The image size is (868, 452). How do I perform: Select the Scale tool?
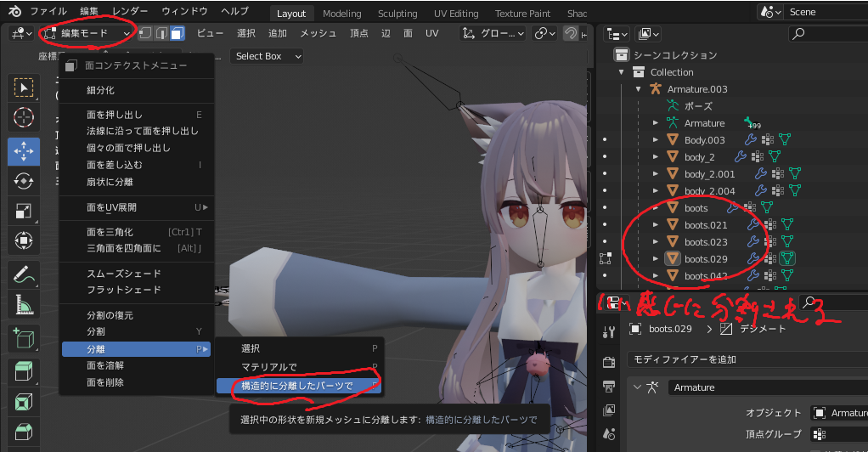coord(23,211)
